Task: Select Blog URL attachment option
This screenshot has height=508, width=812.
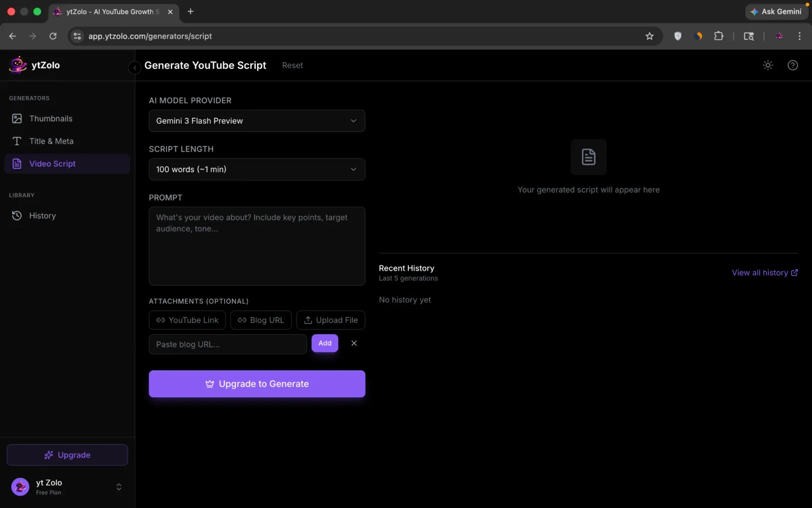Action: tap(261, 320)
